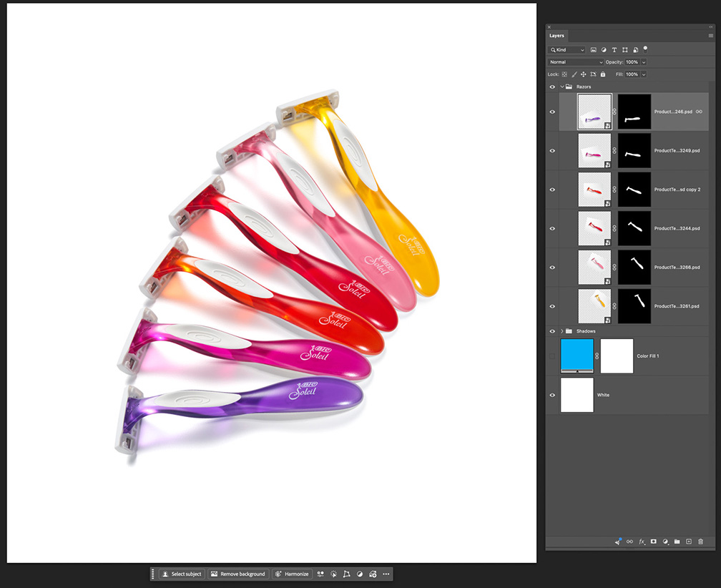Select layer mask of ProductTe...3266.psd
Image resolution: width=721 pixels, height=588 pixels.
pos(634,267)
